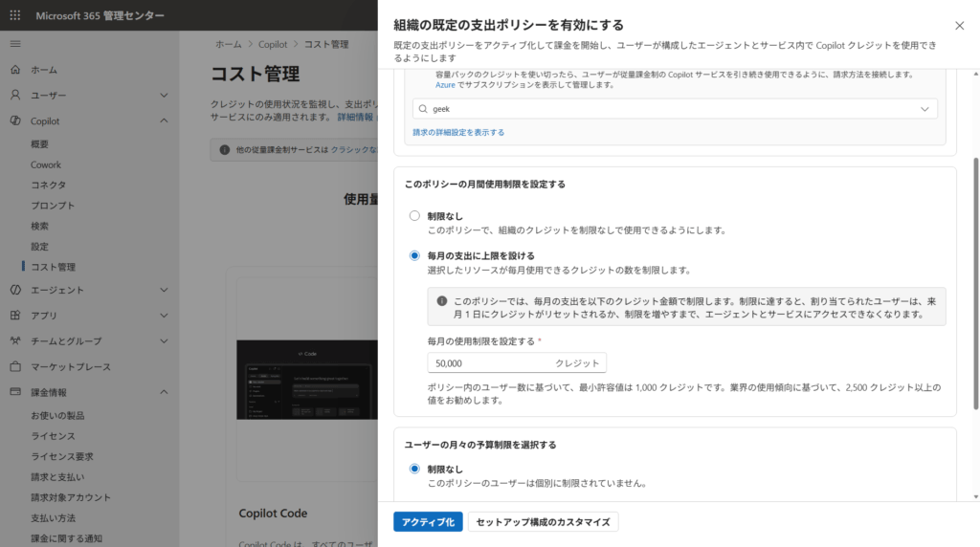Screen dimensions: 980x547
Task: Open プロンプト in the sidebar
Action: click(53, 206)
